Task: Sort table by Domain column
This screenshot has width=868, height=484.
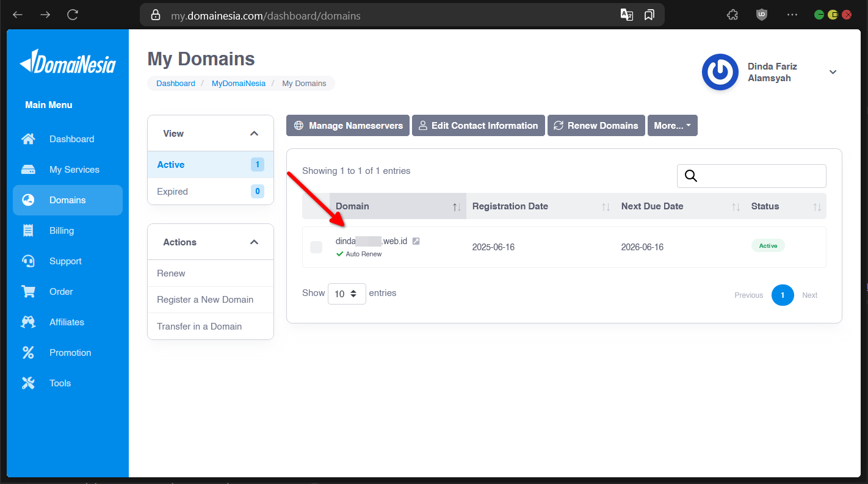Action: coord(397,206)
